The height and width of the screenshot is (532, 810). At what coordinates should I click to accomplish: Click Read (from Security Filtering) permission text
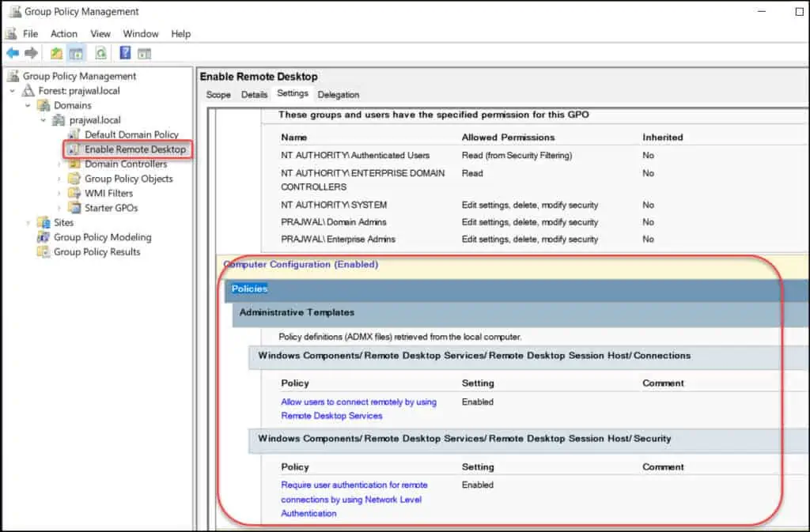[517, 155]
